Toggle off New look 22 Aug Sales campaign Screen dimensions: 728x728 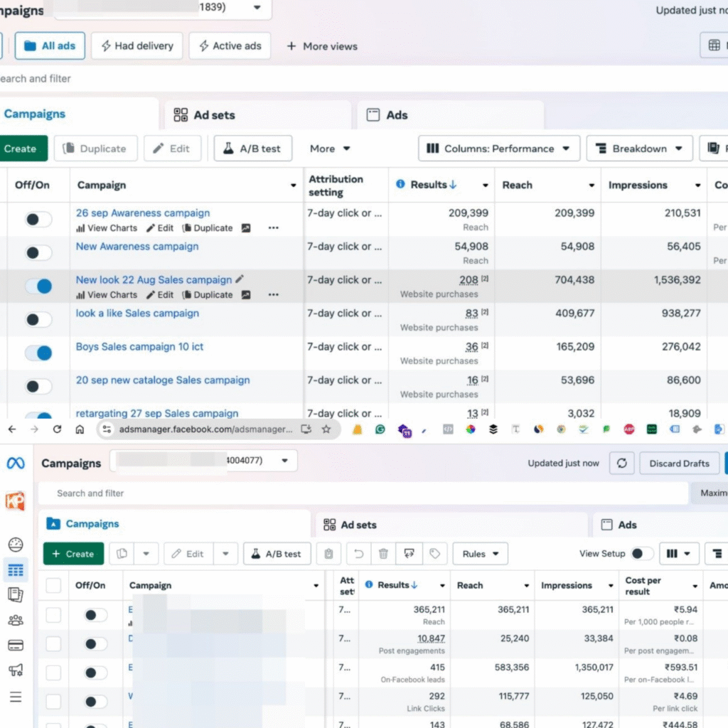click(x=38, y=286)
